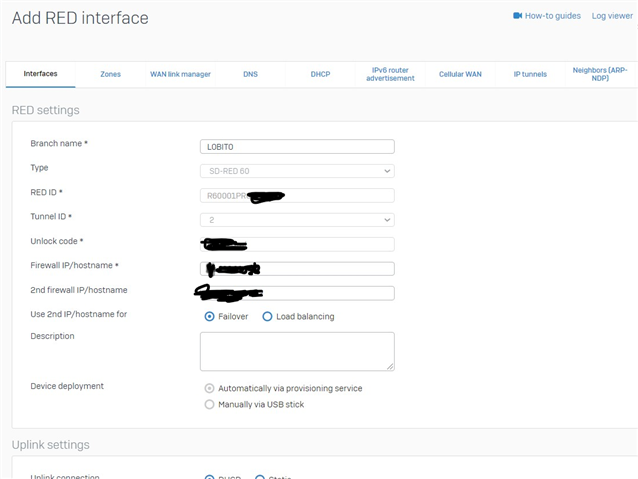638x479 pixels.
Task: Expand the Tunnel ID dropdown
Action: click(x=297, y=220)
